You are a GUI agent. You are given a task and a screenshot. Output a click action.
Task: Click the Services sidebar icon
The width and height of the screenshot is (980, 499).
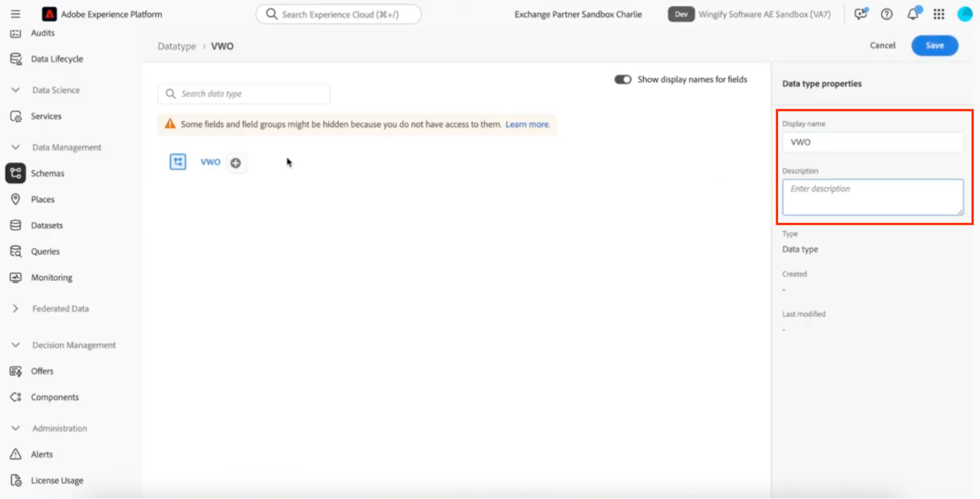[x=16, y=116]
